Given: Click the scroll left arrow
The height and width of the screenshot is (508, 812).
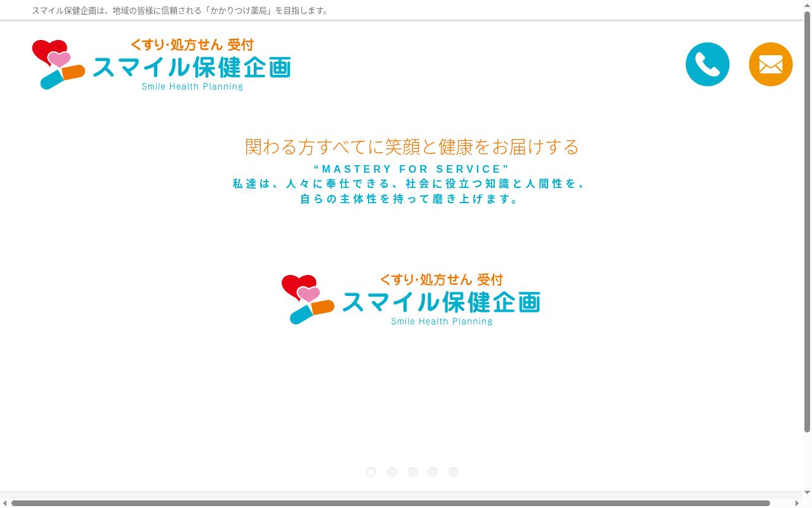Looking at the screenshot, I should pos(4,504).
